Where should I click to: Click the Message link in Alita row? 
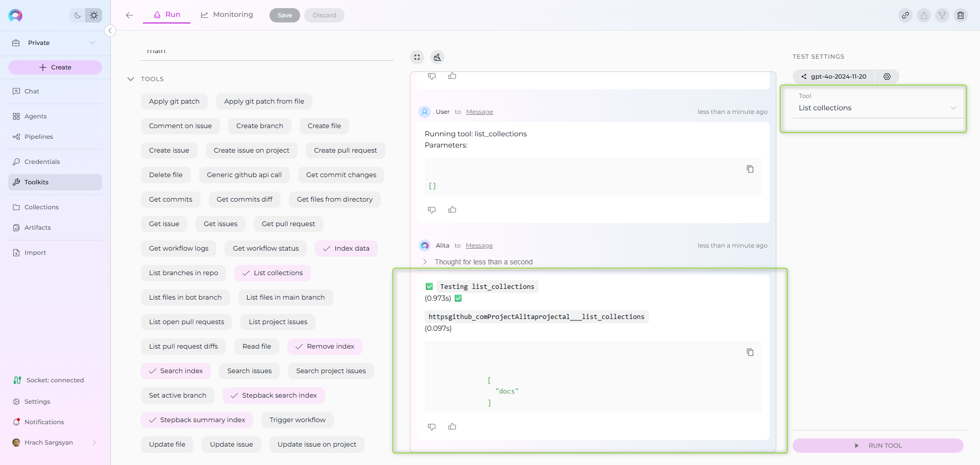(479, 246)
